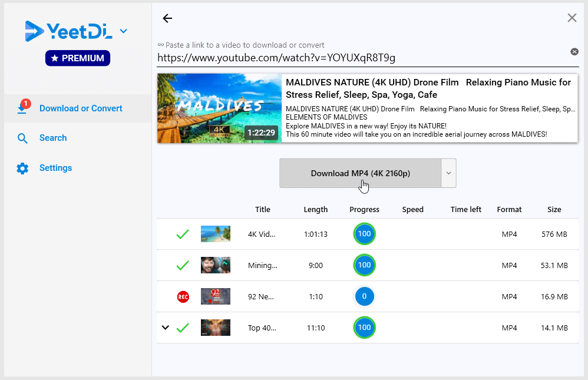Sort by Size column header
The image size is (588, 380).
(x=554, y=209)
